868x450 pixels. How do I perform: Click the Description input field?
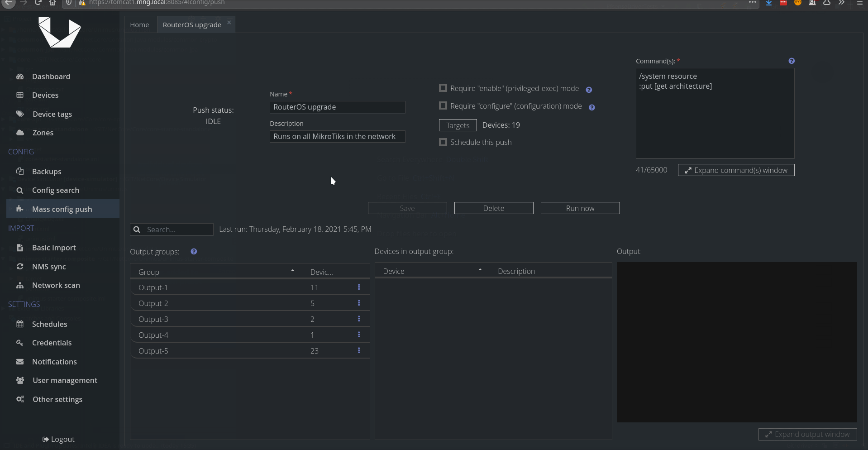click(338, 137)
